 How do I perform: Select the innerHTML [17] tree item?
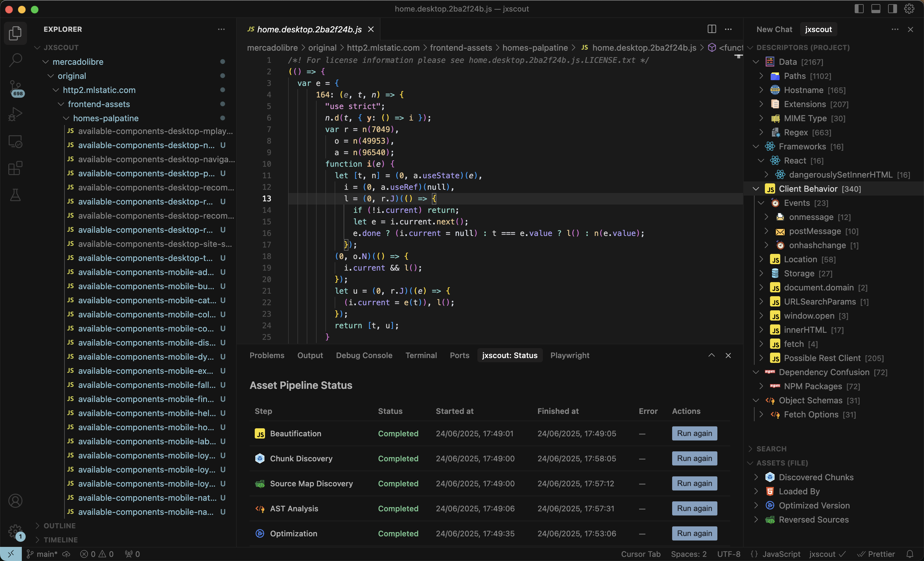833,330
